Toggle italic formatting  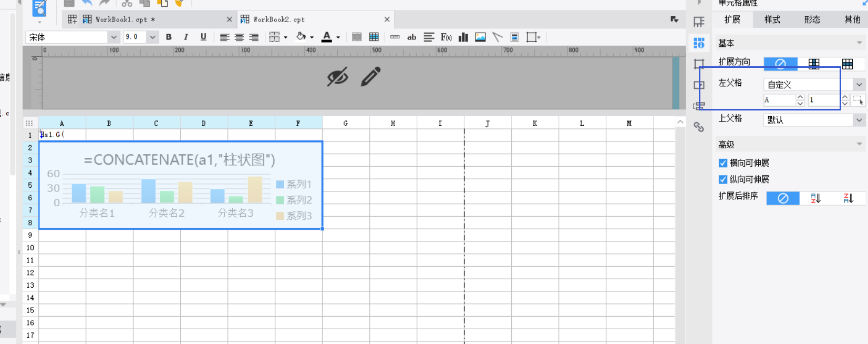coord(185,37)
